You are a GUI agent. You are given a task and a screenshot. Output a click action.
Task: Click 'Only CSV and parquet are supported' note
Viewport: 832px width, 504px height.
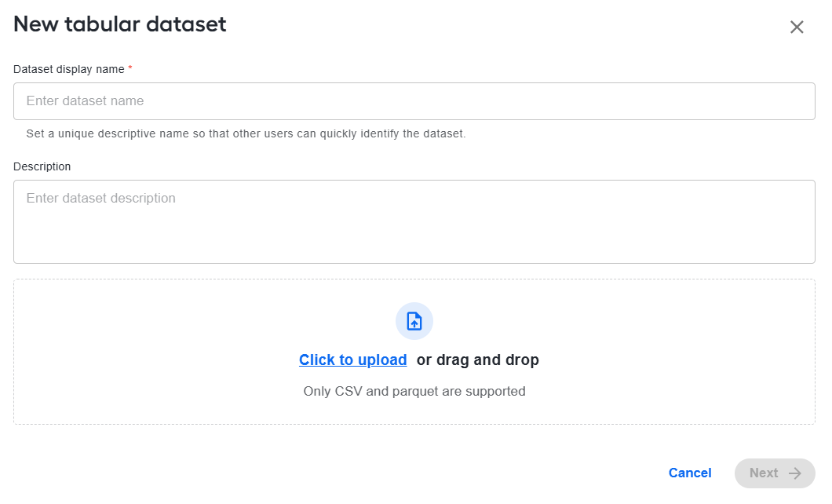414,391
